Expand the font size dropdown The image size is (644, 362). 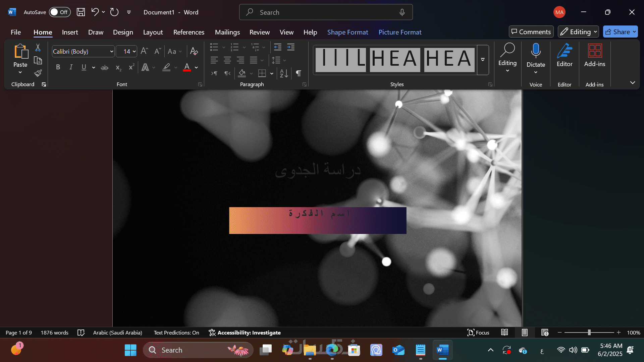click(134, 52)
